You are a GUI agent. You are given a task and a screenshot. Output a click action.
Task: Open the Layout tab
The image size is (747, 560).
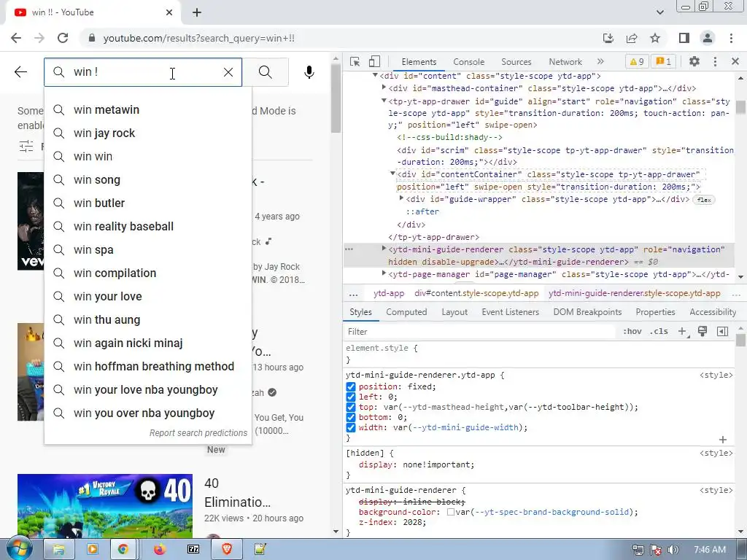[454, 312]
